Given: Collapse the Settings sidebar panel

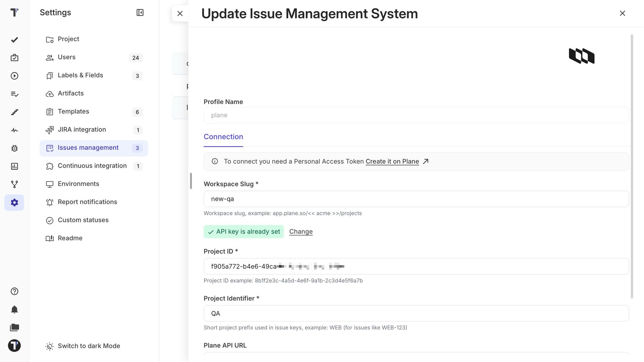Looking at the screenshot, I should tap(140, 13).
